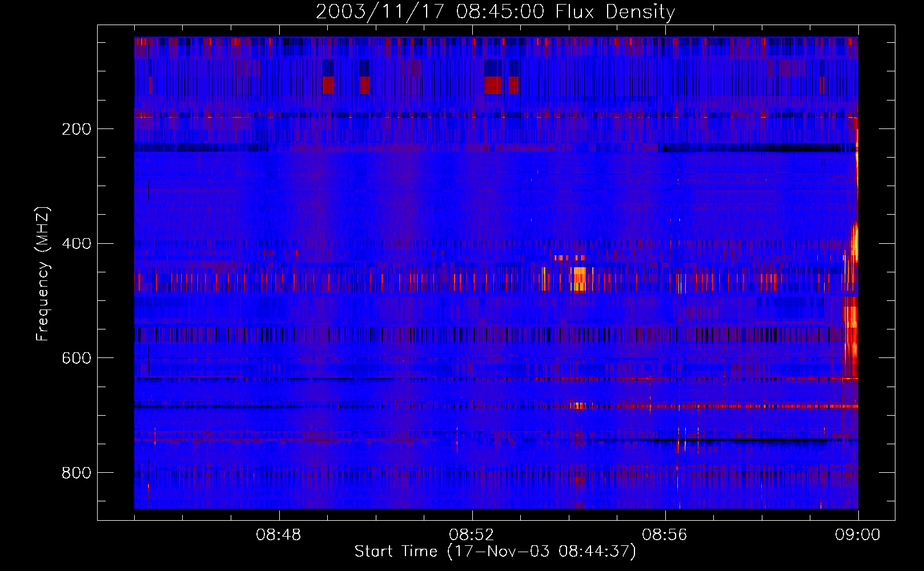
Task: Click the 400 frequency tick label
Action: coord(77,244)
